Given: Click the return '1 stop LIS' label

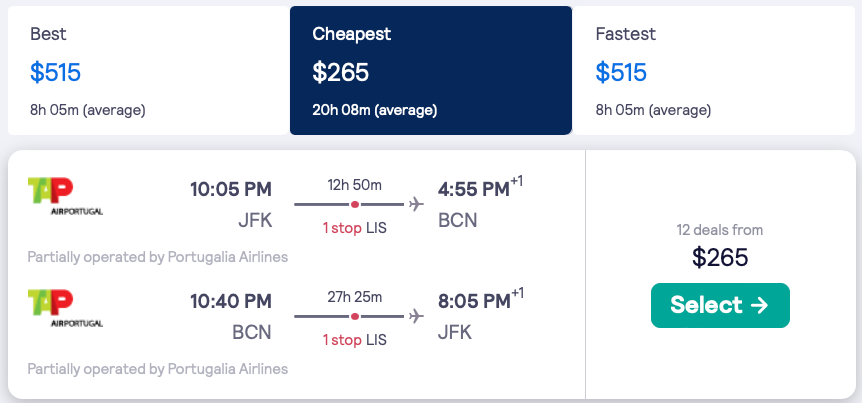Looking at the screenshot, I should point(354,341).
